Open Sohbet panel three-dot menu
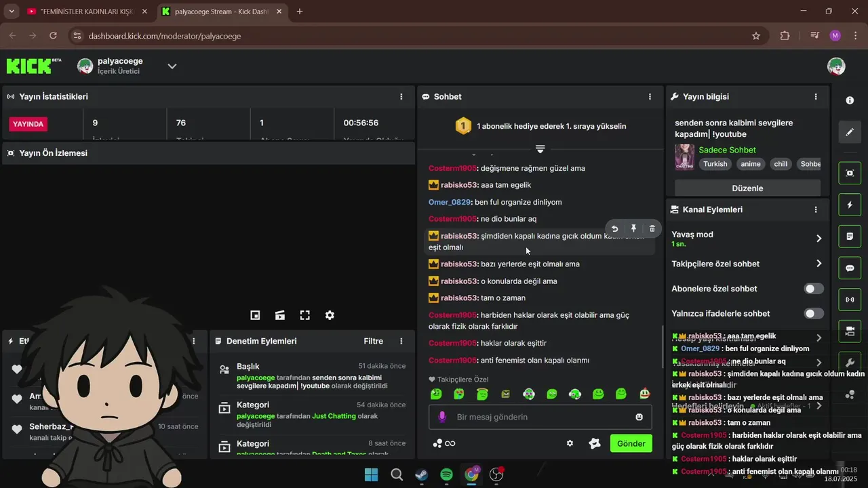 tap(650, 97)
